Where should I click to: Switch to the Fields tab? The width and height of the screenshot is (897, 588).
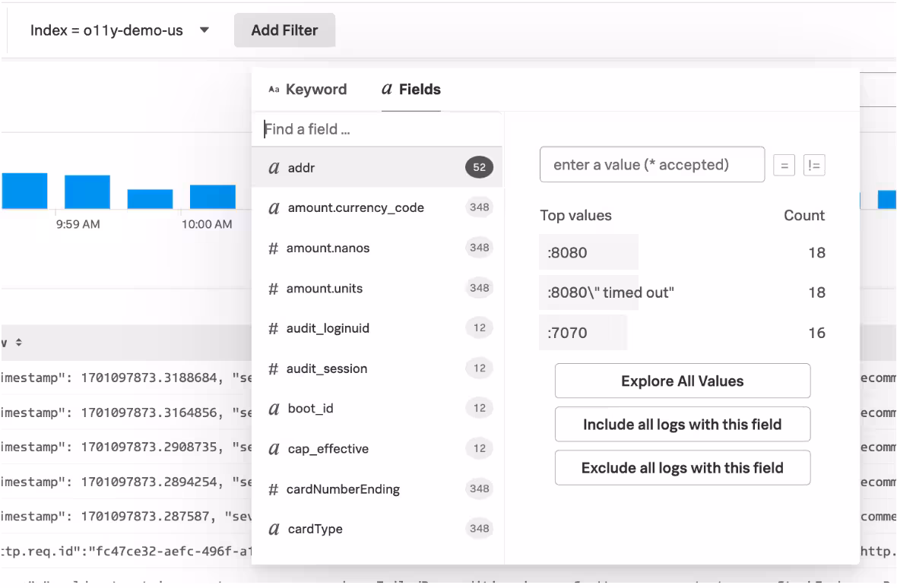coord(410,90)
